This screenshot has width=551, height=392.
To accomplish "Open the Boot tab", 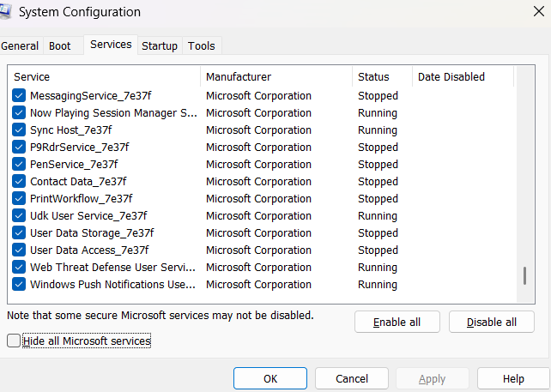I will coord(60,45).
